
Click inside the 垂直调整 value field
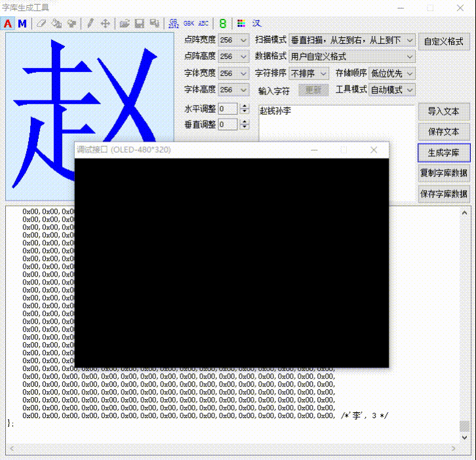pos(228,125)
